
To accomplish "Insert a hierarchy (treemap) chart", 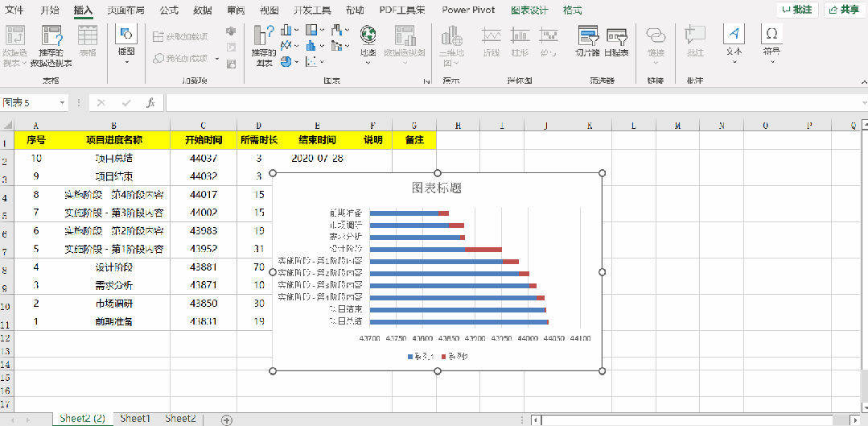I will pos(315,30).
